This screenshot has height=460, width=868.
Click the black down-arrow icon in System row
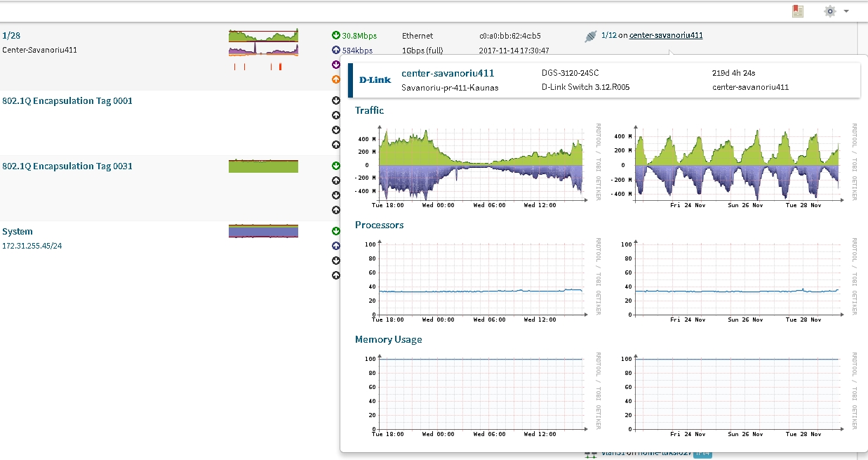[336, 261]
